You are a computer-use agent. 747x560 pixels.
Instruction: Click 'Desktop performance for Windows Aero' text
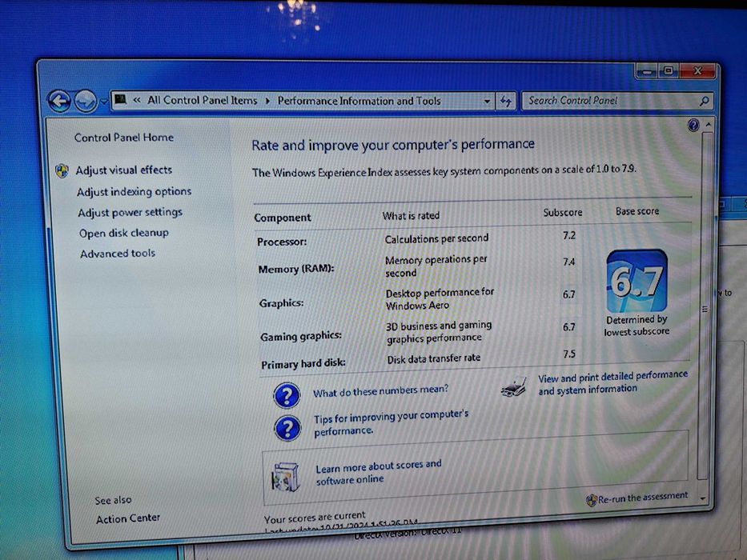point(440,298)
